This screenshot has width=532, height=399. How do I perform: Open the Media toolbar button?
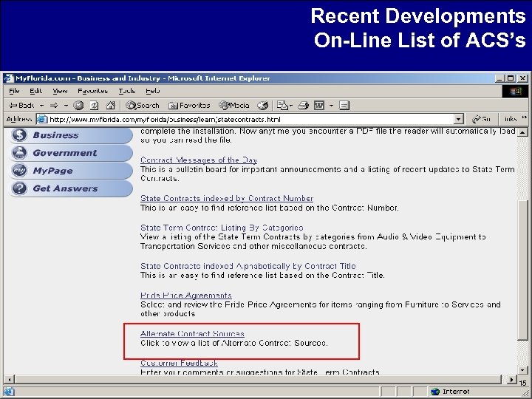[x=234, y=106]
